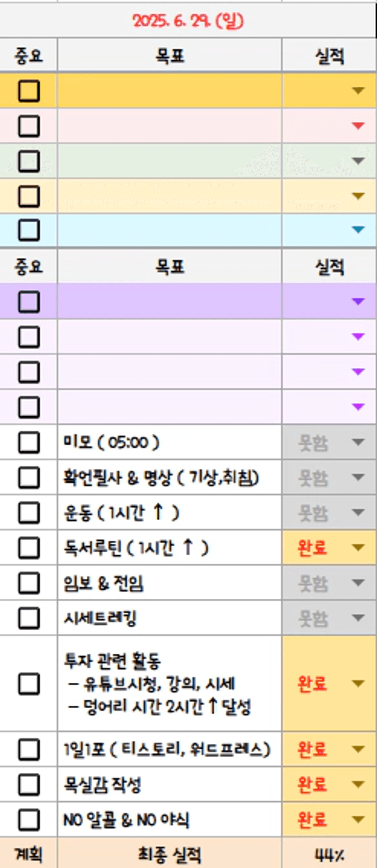Screen dimensions: 377x868
Task: Open the dark purple row dropdown arrow
Action: tap(358, 301)
